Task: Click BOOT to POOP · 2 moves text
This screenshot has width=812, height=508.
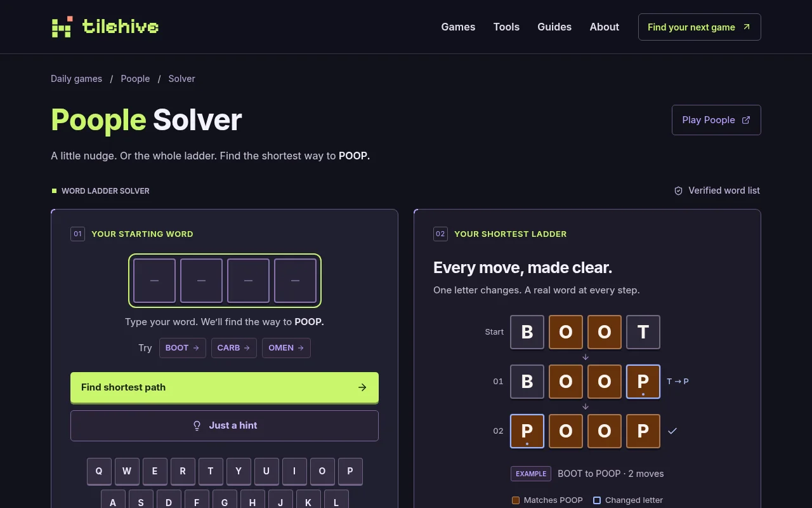Action: click(x=611, y=474)
